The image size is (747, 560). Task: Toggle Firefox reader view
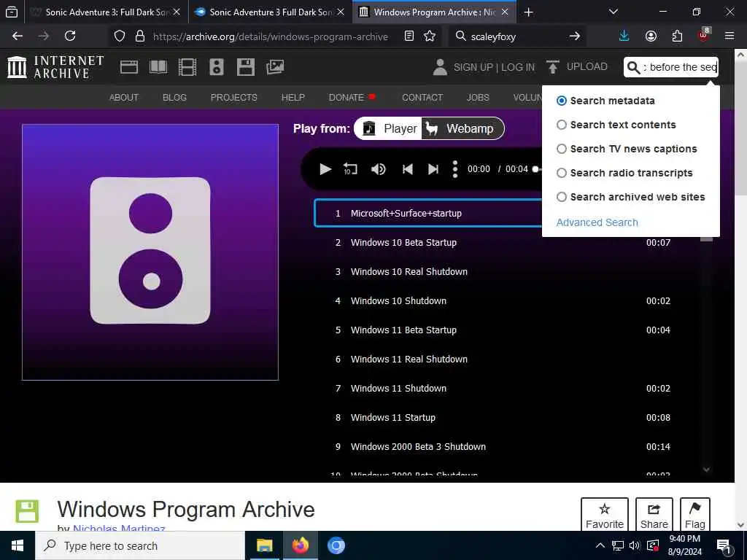point(409,36)
